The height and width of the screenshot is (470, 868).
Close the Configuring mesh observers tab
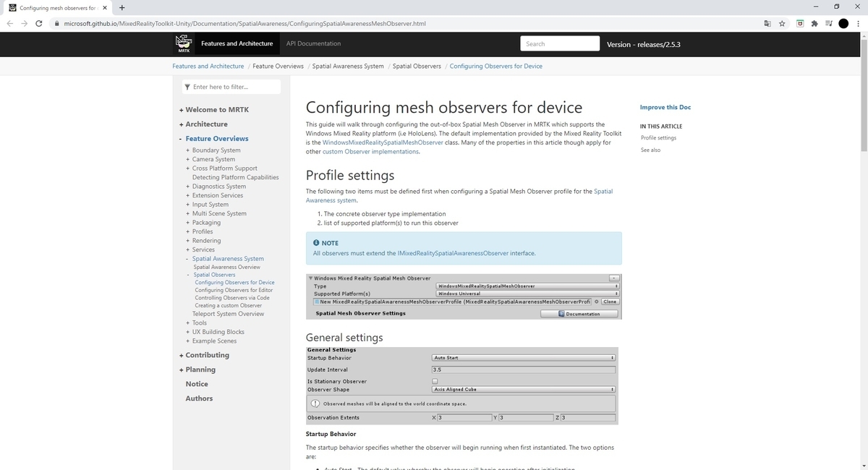[105, 8]
